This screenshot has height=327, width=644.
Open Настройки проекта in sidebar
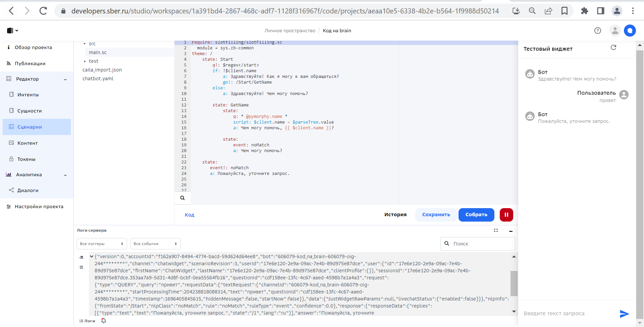(39, 206)
